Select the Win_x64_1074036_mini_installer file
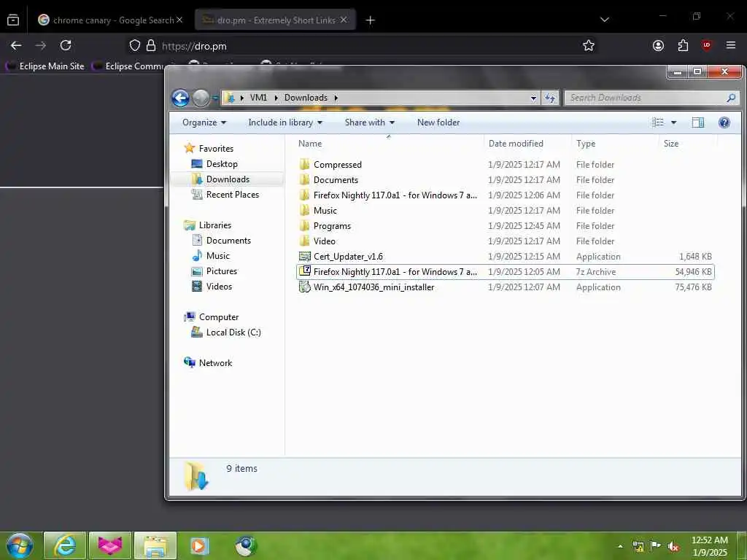 [x=505, y=287]
